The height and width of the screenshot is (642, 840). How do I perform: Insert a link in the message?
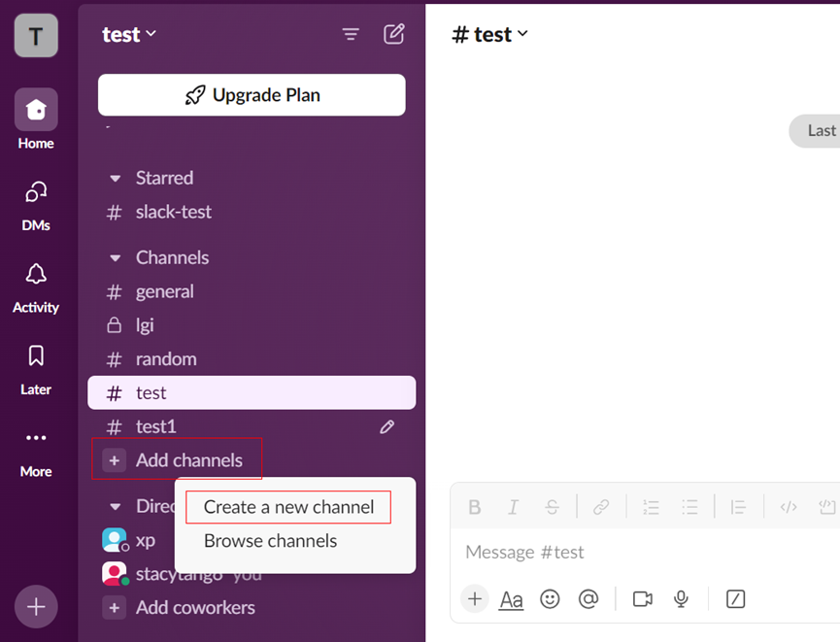point(601,507)
